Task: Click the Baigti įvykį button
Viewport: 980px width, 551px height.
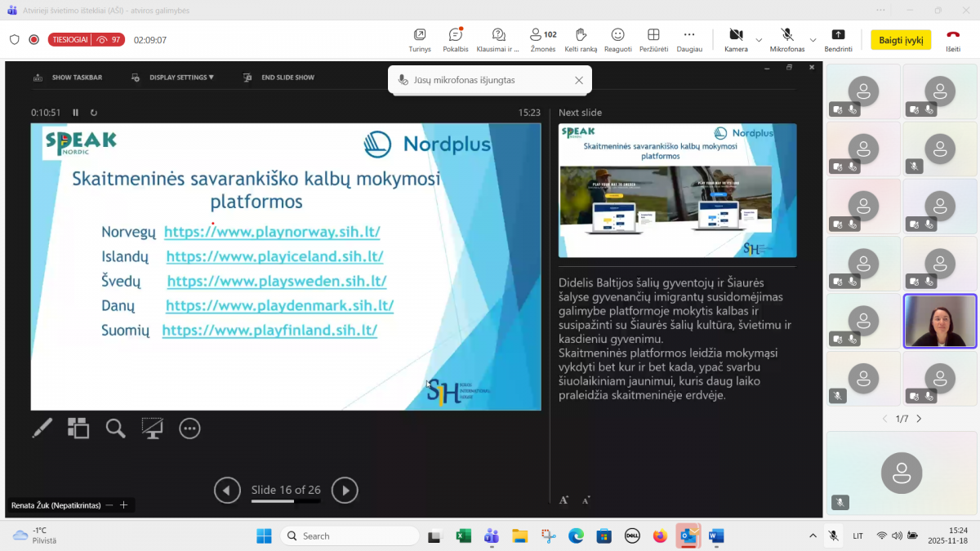Action: (901, 40)
